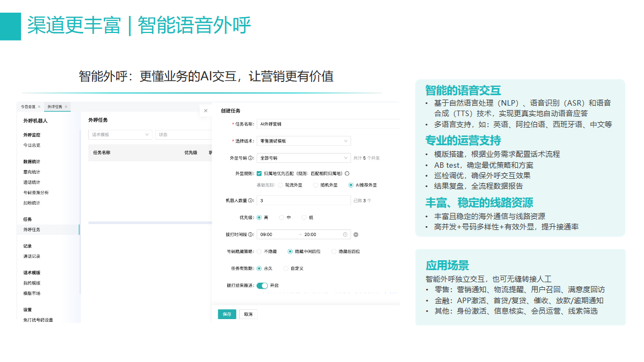
Task: Open 免打扰号码设置 in the sidebar
Action: (x=38, y=320)
